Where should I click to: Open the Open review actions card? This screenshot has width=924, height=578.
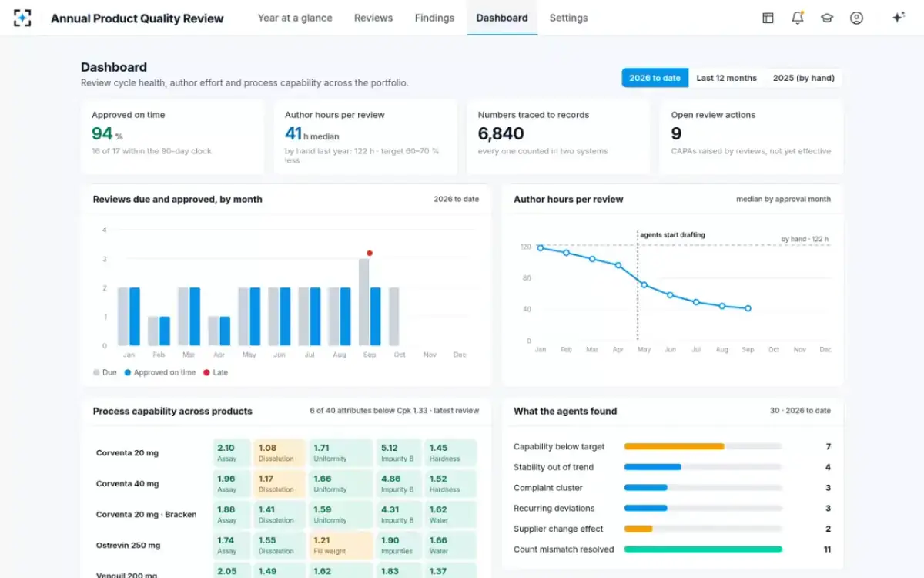[752, 137]
